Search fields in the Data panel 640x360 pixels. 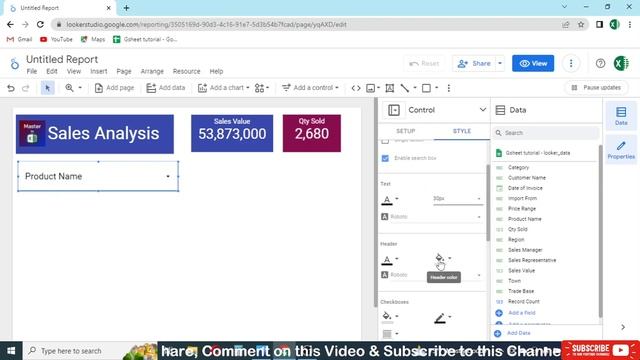coord(547,133)
